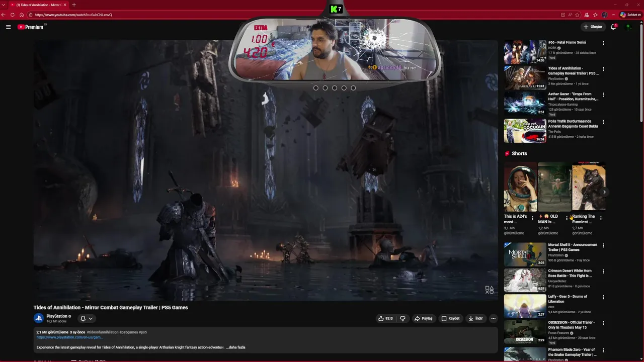Open a new browser tab

point(74,5)
